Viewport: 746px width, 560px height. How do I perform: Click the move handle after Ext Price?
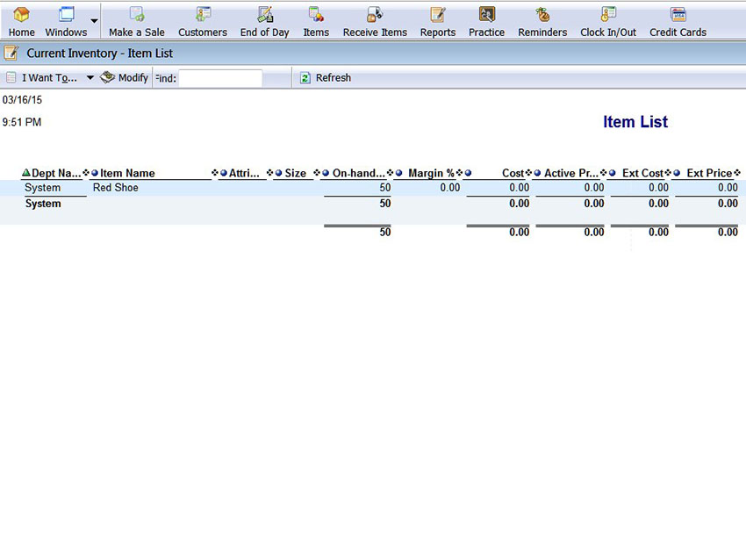tap(737, 173)
